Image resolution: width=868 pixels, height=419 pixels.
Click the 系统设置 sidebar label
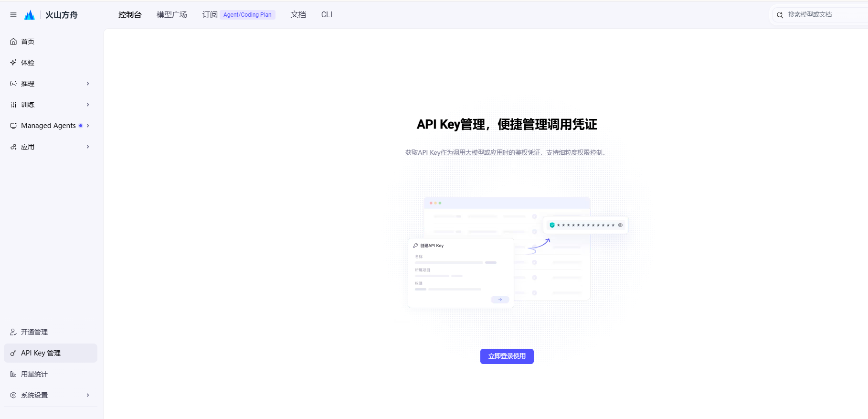(x=34, y=395)
